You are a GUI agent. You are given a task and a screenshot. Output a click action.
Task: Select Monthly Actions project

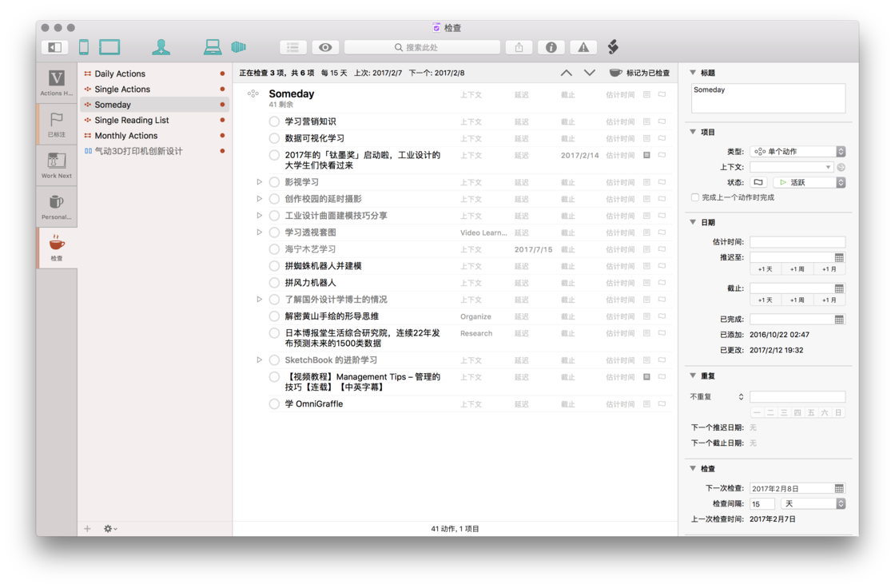click(x=154, y=135)
